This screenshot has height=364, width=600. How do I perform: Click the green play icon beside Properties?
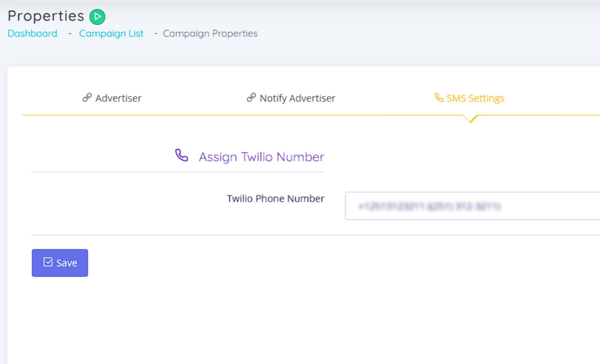click(x=97, y=17)
